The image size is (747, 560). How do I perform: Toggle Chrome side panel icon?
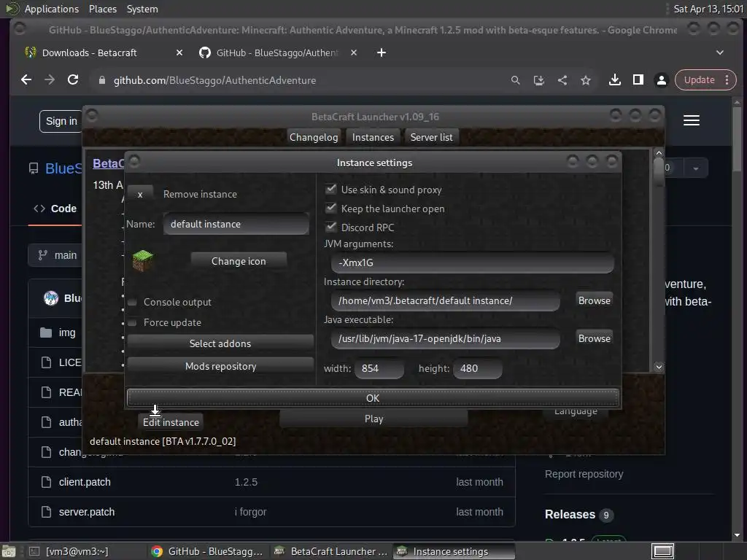pos(638,80)
